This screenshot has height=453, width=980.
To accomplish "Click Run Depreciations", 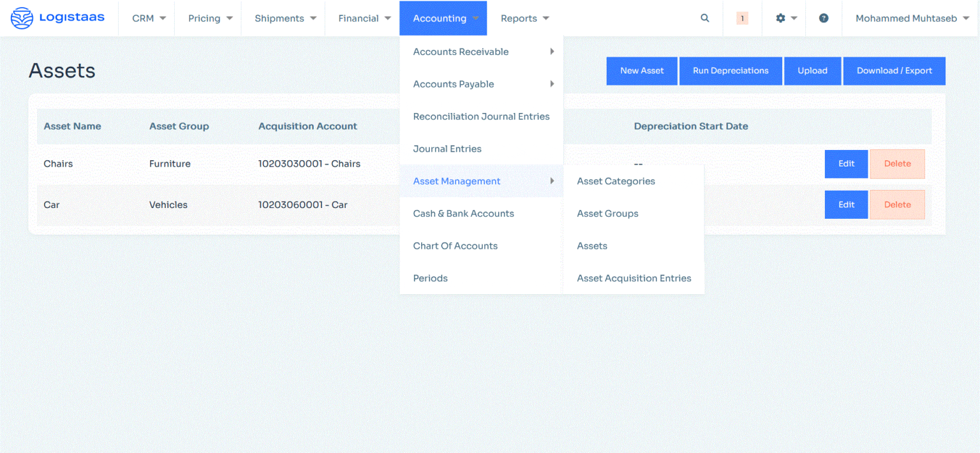I will coord(731,71).
